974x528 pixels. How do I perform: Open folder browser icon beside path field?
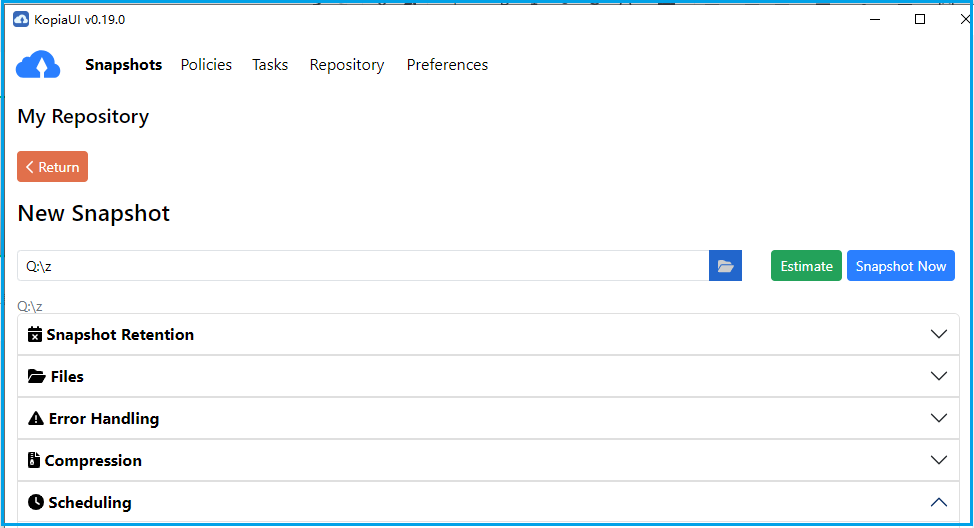point(725,266)
